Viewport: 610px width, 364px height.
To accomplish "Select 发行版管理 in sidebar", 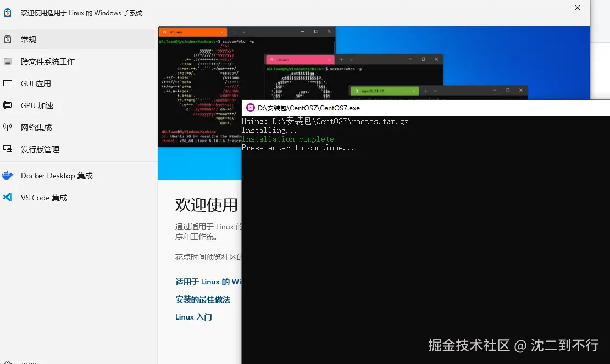I will pos(78,149).
